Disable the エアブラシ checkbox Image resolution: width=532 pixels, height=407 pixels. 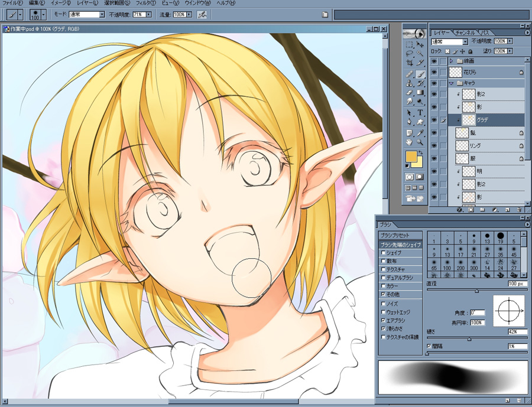pos(382,320)
